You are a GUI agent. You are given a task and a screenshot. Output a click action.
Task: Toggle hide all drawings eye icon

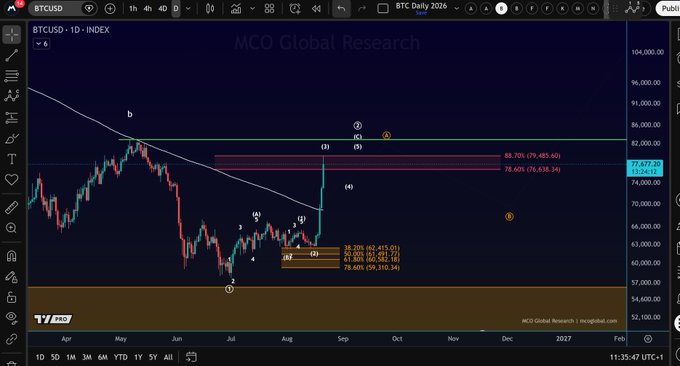(x=12, y=318)
